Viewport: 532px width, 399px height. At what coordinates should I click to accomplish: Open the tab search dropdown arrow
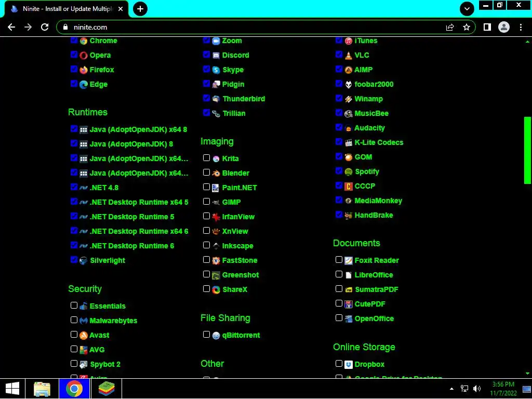coord(467,9)
